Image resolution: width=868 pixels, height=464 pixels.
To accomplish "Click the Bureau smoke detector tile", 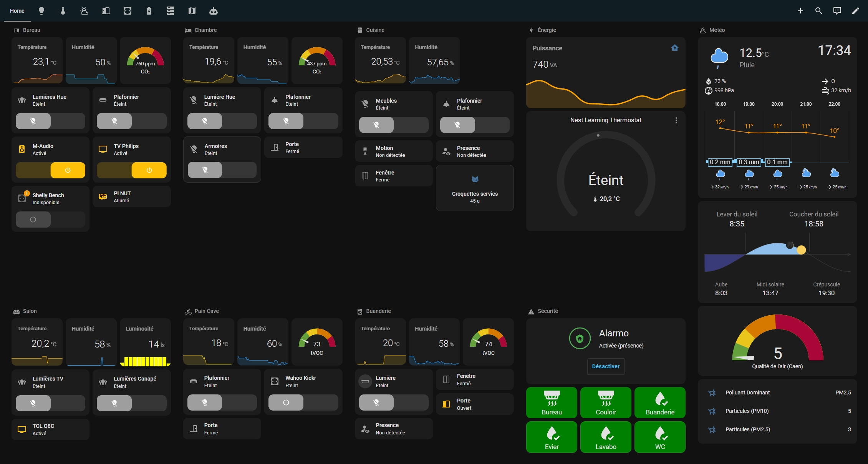I will coord(552,403).
